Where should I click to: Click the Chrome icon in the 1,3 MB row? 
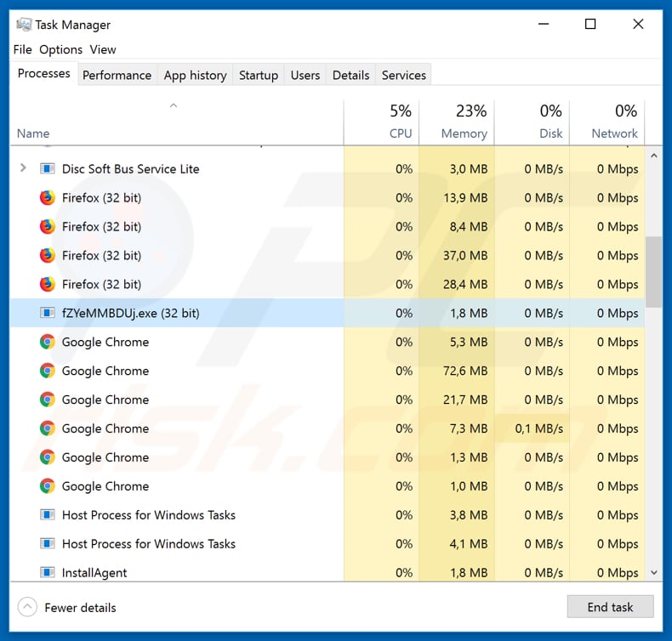click(x=47, y=457)
